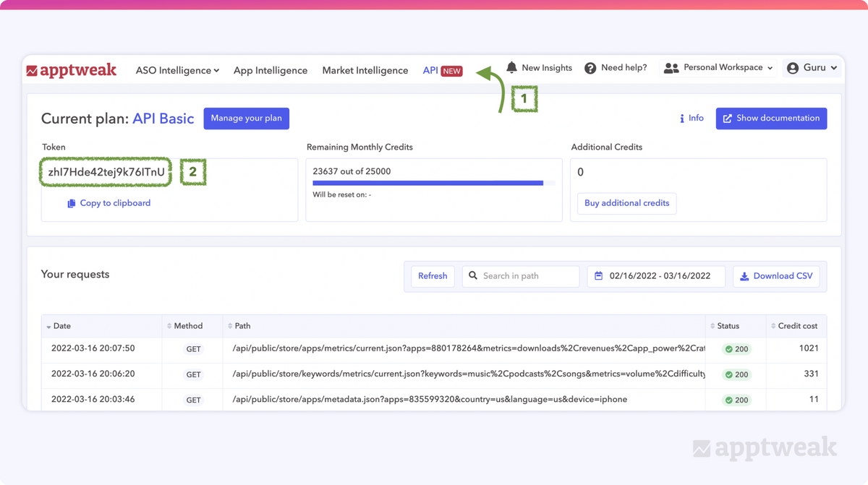The height and width of the screenshot is (485, 868).
Task: Sort requests by Credit cost column
Action: 796,326
